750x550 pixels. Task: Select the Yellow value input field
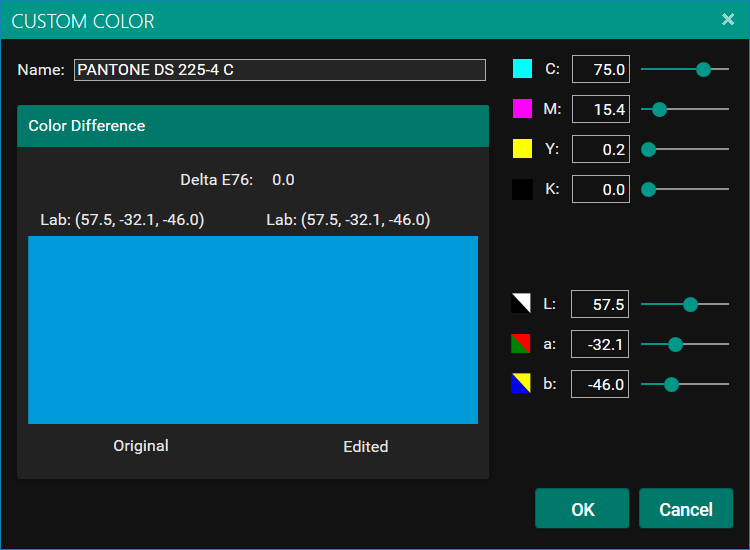coord(600,150)
